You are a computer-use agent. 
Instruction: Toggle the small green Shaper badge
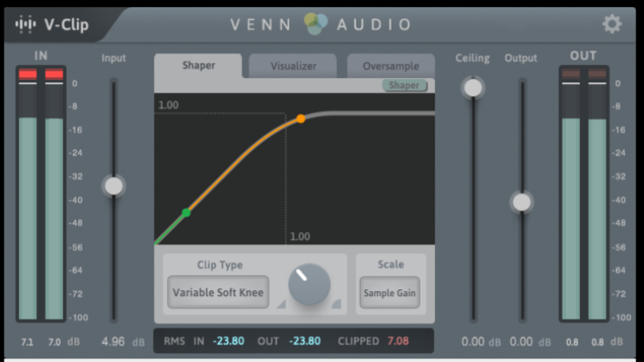tap(405, 86)
